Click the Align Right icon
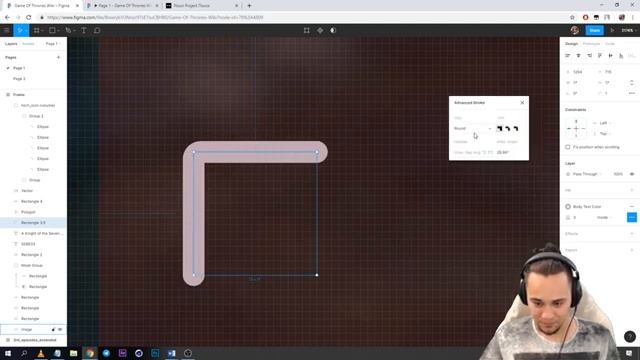The width and height of the screenshot is (640, 360). [x=589, y=56]
